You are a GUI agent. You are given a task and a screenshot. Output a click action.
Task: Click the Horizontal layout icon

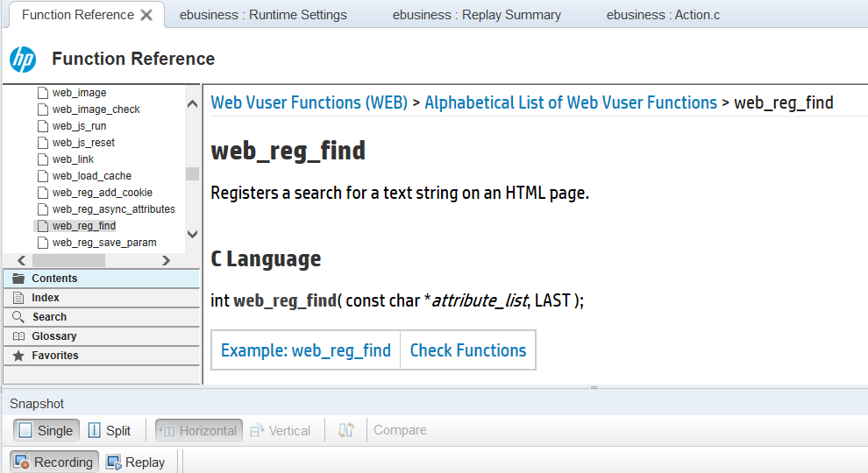167,430
